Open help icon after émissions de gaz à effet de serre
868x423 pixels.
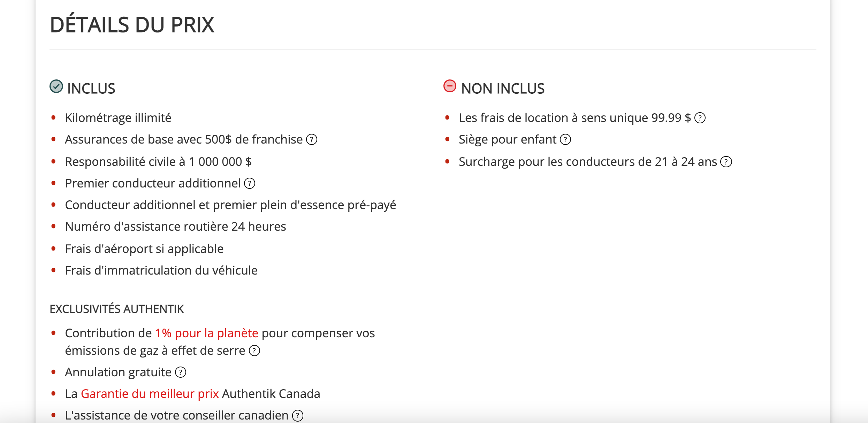[254, 351]
